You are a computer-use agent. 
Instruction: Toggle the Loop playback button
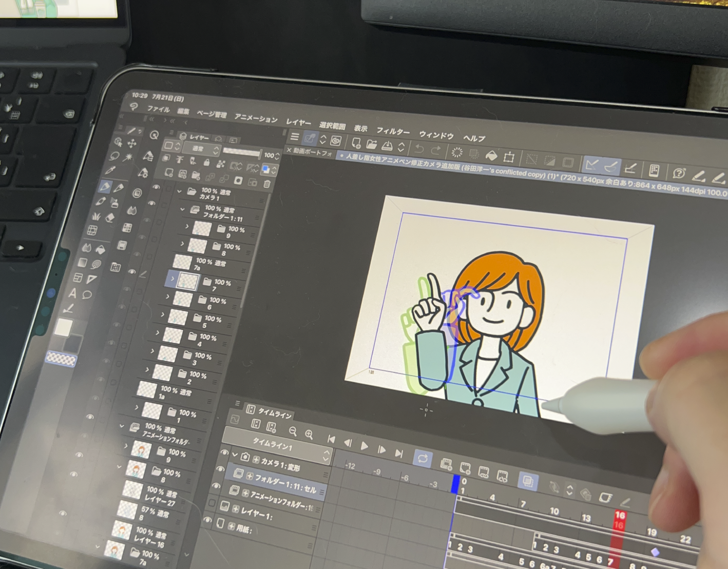point(422,459)
